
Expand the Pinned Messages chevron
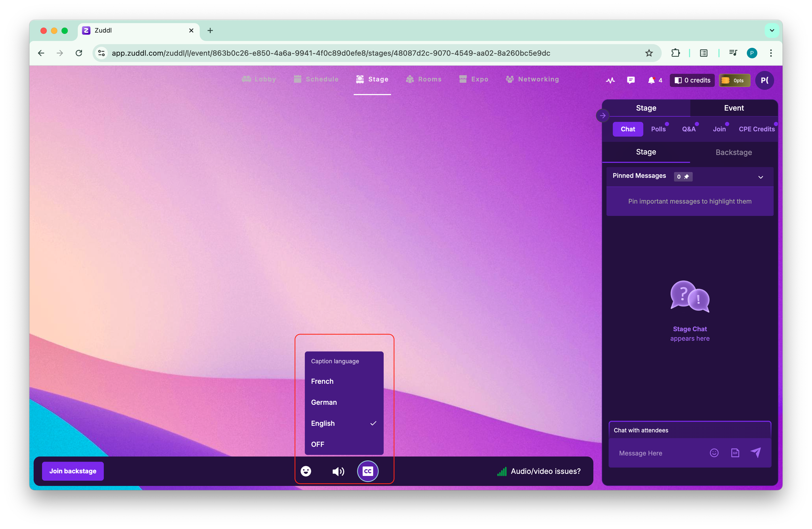pyautogui.click(x=760, y=177)
